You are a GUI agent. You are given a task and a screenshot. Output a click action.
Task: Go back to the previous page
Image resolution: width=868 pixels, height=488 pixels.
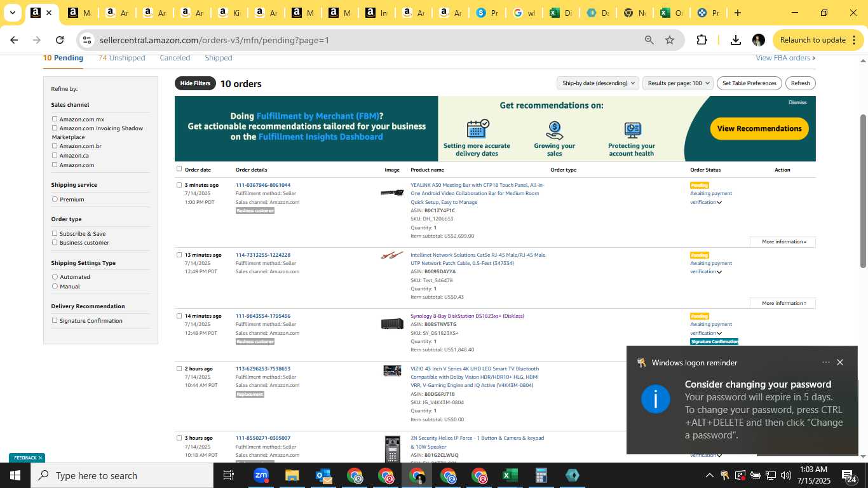click(x=14, y=40)
